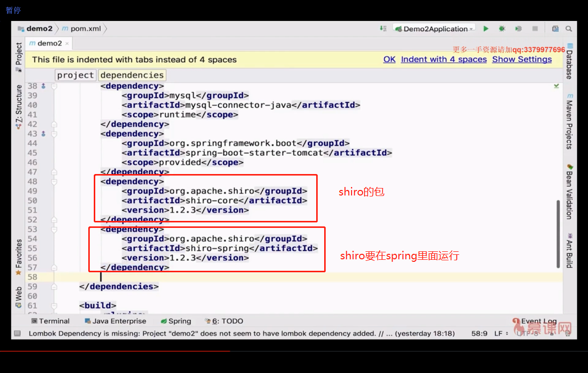Collapse shiro-spring dependency fold at line 53

[54, 229]
